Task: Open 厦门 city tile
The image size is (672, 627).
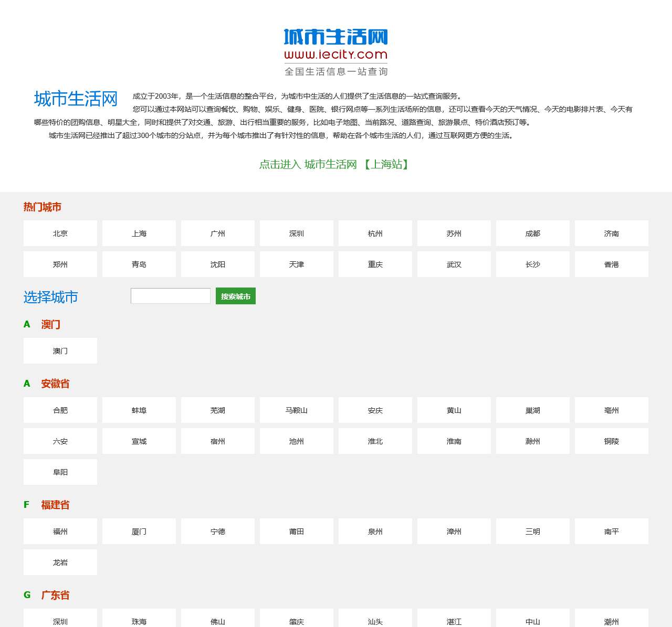Action: pos(139,532)
